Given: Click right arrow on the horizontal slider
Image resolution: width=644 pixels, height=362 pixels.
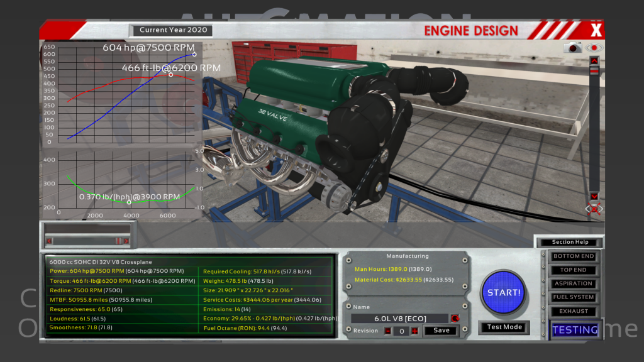Looking at the screenshot, I should pos(126,241).
